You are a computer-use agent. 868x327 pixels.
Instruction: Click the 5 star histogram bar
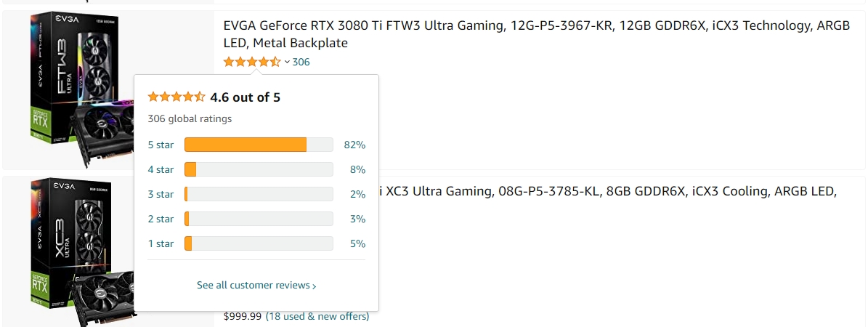pyautogui.click(x=259, y=145)
